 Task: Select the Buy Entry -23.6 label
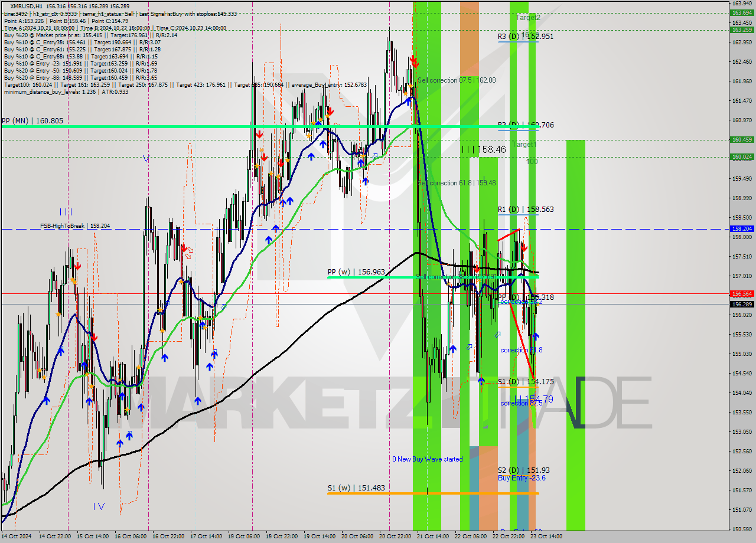(x=522, y=478)
